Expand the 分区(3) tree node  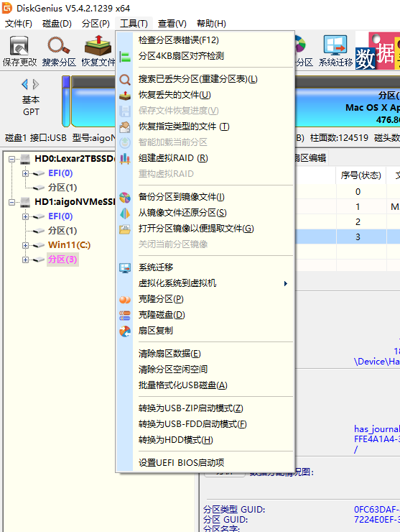[x=25, y=260]
